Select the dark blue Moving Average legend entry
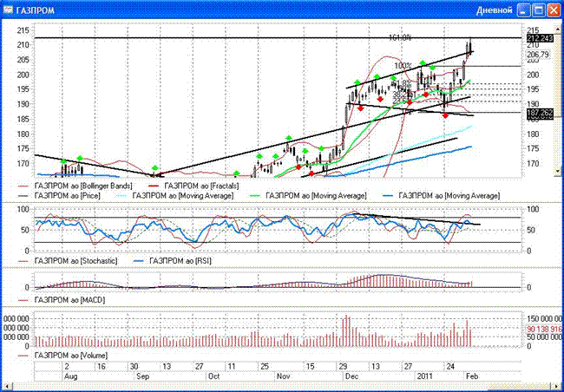This screenshot has width=564, height=392. pos(441,196)
